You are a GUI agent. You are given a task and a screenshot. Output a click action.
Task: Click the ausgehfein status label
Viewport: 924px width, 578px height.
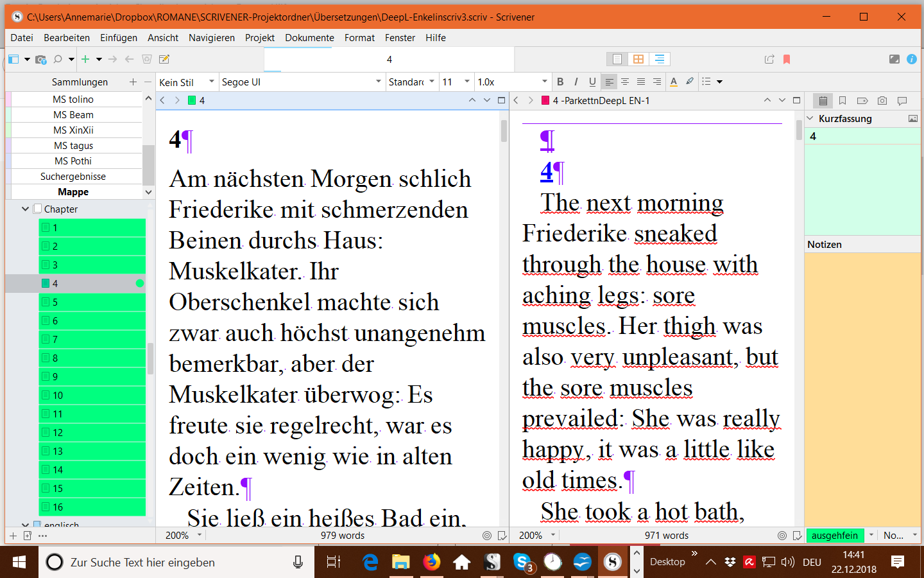[834, 536]
